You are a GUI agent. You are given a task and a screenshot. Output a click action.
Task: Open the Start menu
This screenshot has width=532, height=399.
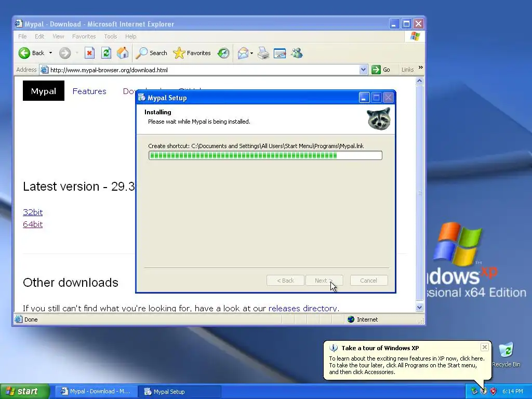click(x=25, y=391)
